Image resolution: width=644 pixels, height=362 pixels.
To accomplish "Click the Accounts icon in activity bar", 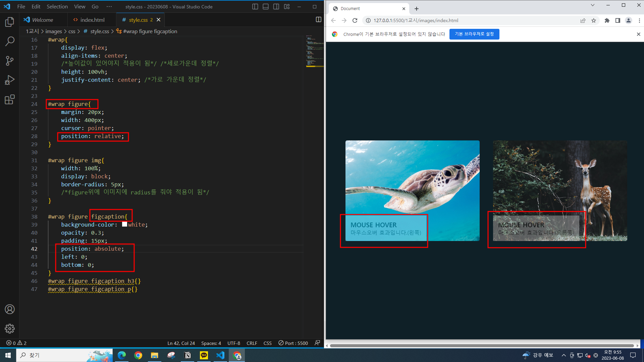I will point(10,309).
